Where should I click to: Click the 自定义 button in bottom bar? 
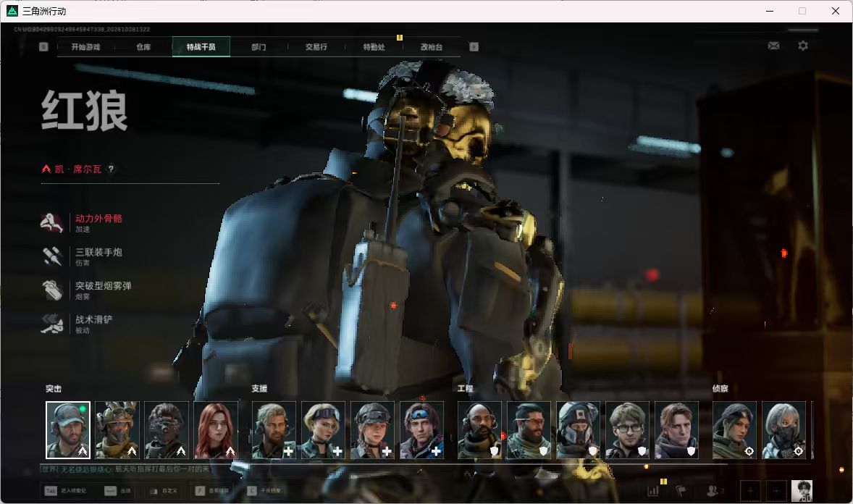pyautogui.click(x=163, y=491)
